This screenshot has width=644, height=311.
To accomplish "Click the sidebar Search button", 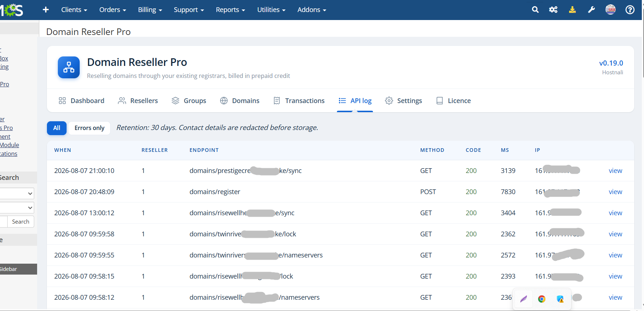I will click(x=21, y=222).
